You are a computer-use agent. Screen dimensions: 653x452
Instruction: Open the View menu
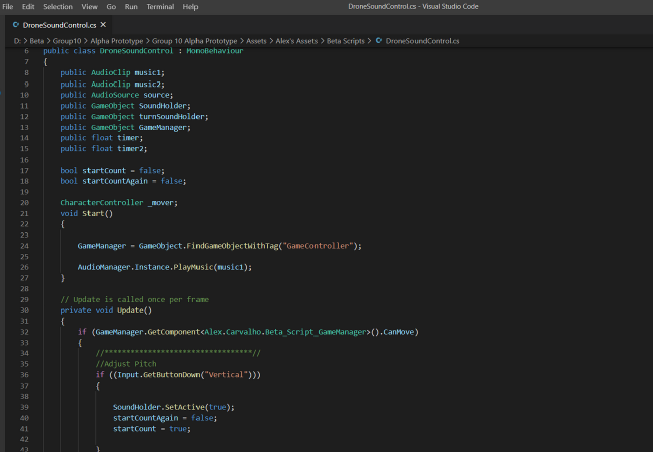89,6
